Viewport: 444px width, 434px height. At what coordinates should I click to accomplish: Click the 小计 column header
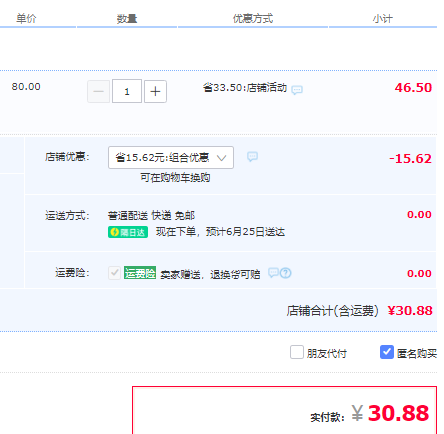pyautogui.click(x=383, y=19)
